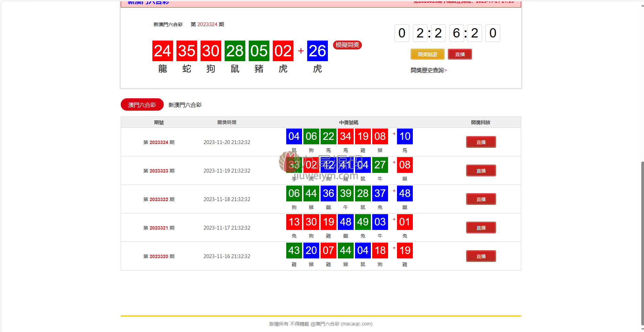The image size is (644, 332).
Task: Click the 開獎時間 column header
Action: point(227,122)
